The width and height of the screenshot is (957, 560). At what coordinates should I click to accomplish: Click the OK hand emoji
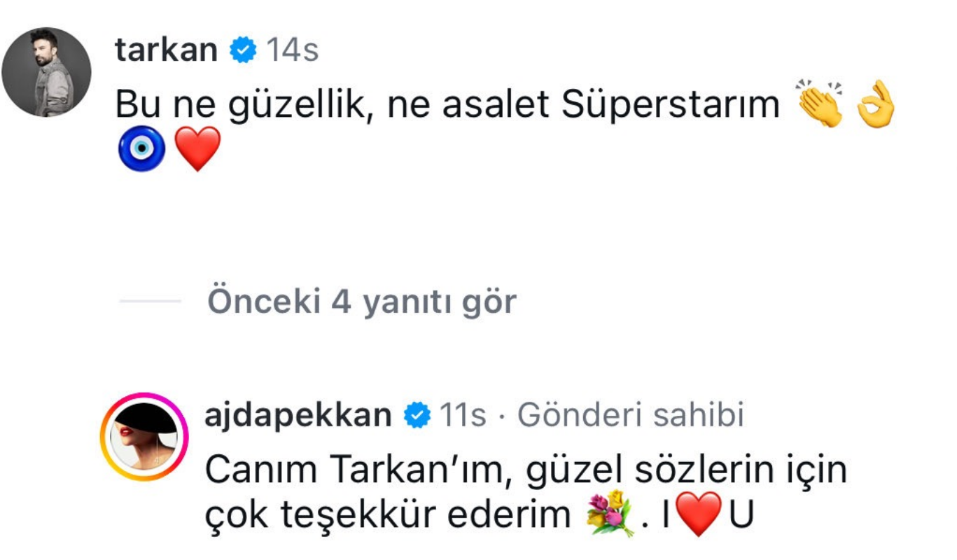pos(875,105)
